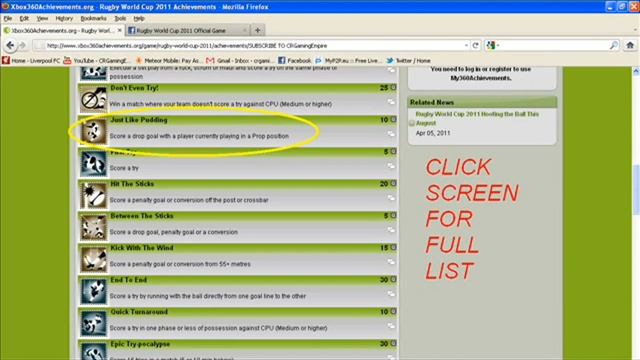Click comment icon on Hit The Sticks row
Screen dimensions: 640x360
pyautogui.click(x=391, y=198)
